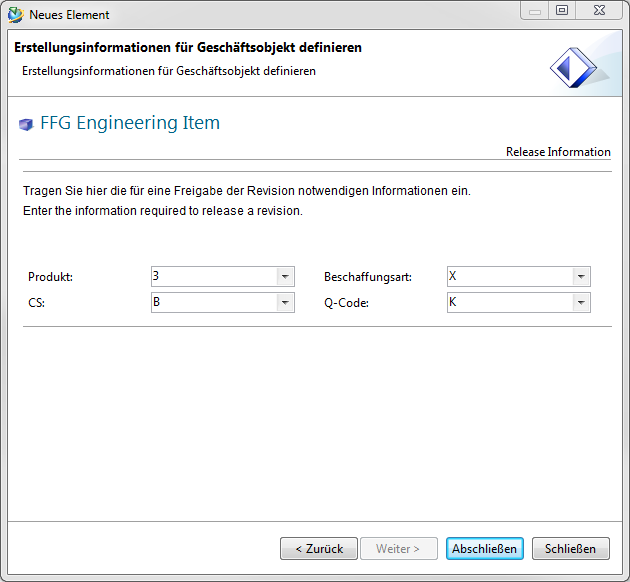Image resolution: width=630 pixels, height=582 pixels.
Task: Click the FFG Engineering Item cube icon
Action: (x=26, y=125)
